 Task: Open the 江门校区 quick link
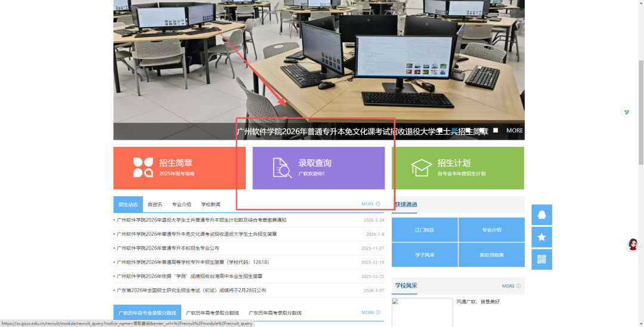point(425,230)
